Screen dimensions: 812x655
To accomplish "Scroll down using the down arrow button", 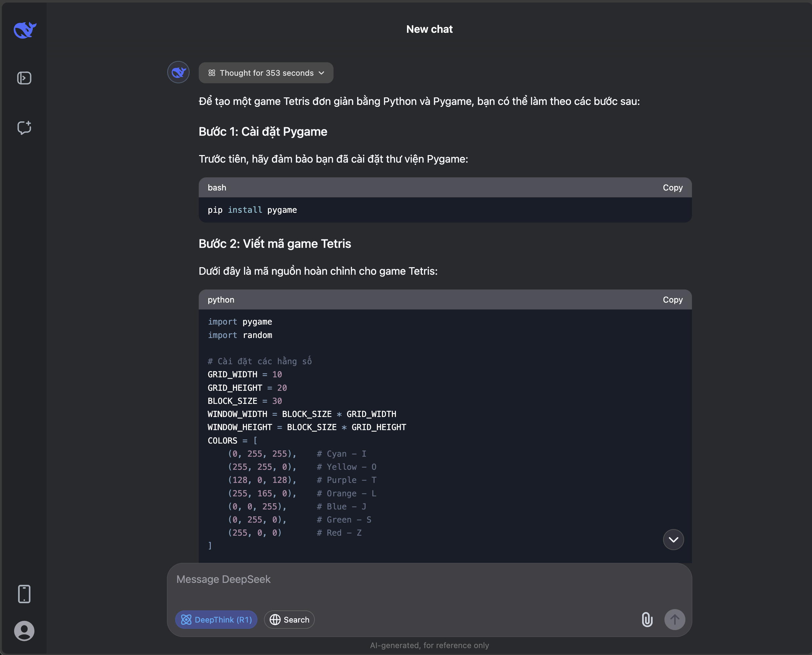I will (673, 539).
